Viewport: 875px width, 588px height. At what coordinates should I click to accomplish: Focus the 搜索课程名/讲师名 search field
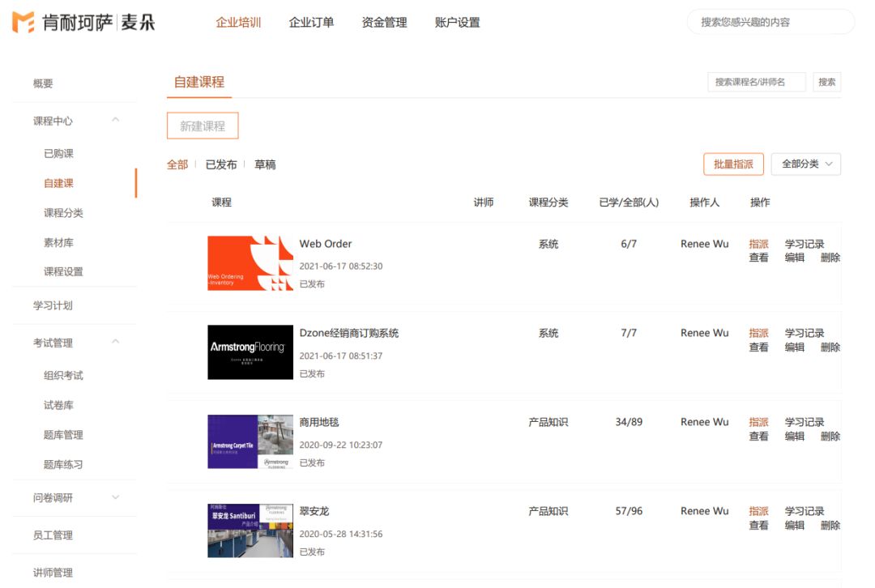click(757, 82)
